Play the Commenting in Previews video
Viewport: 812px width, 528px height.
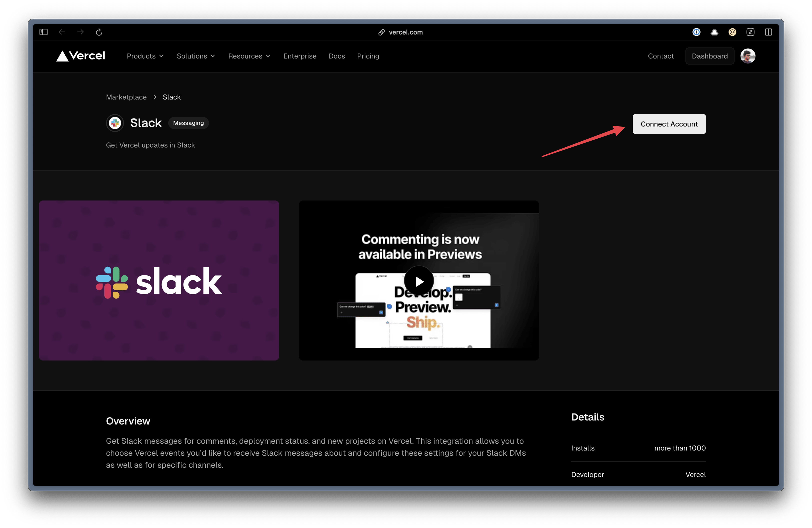click(x=418, y=281)
